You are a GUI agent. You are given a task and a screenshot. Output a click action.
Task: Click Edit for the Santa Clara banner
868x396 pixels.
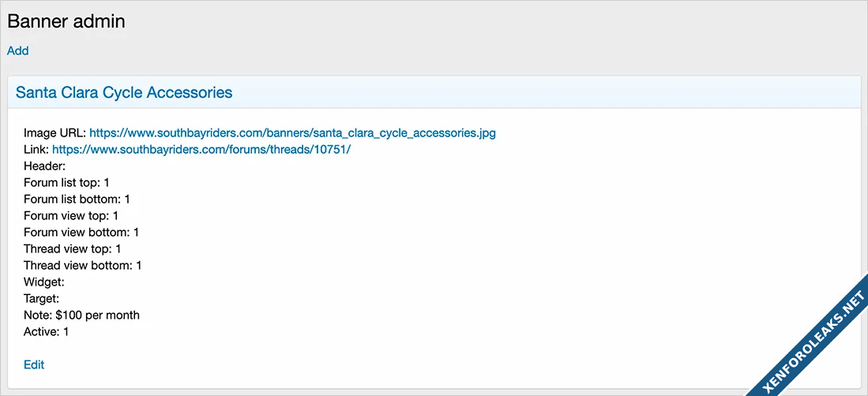click(x=34, y=364)
